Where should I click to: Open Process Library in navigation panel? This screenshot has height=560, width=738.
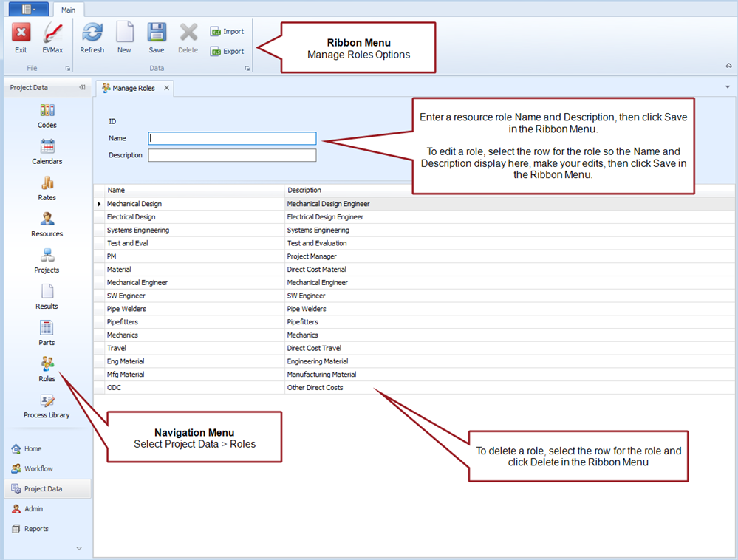(x=47, y=406)
